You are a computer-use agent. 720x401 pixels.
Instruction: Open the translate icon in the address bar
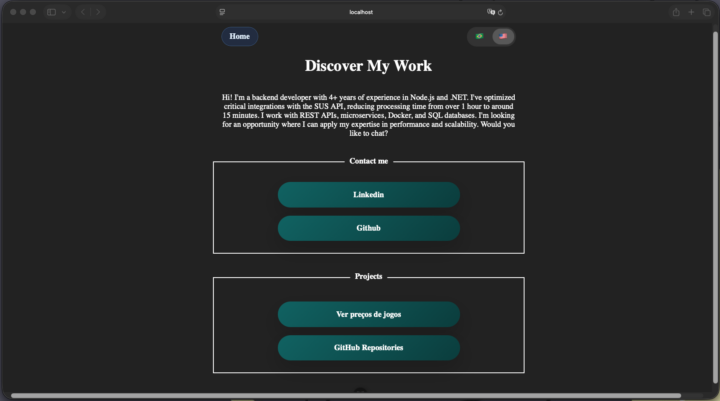(x=491, y=12)
